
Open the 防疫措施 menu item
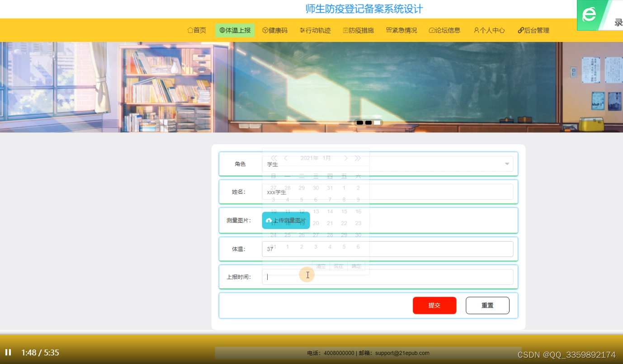359,30
